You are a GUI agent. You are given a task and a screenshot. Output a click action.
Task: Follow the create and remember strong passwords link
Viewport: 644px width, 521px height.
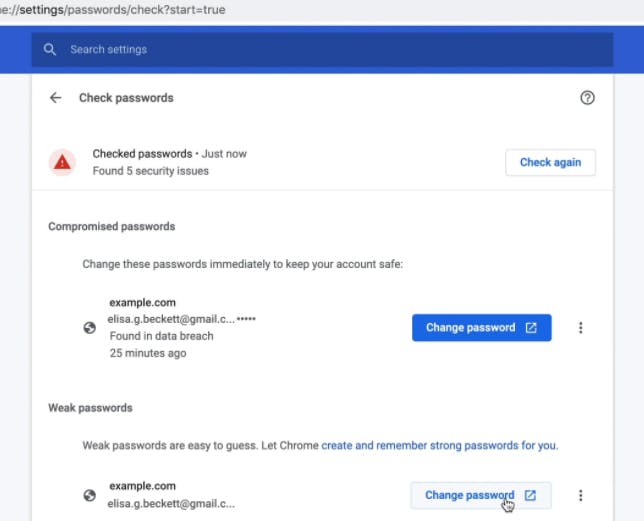point(439,445)
